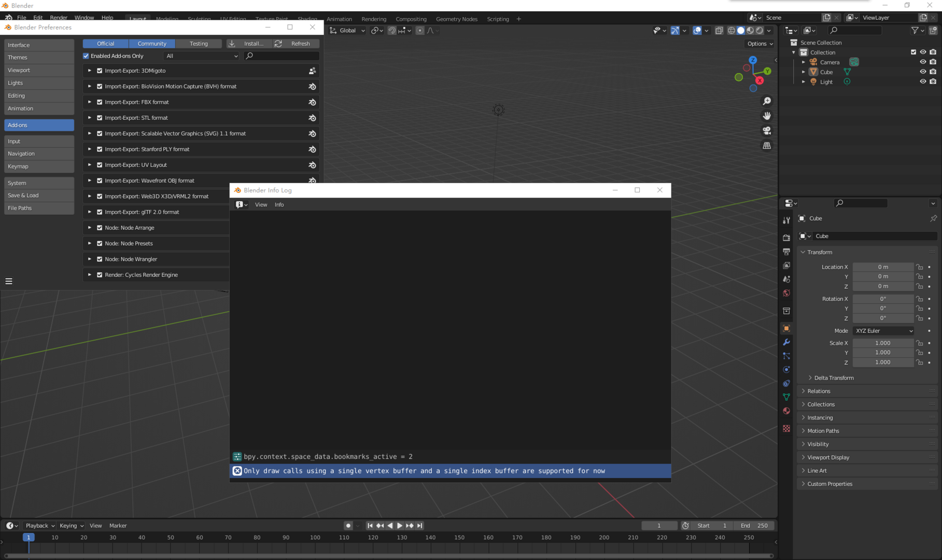The height and width of the screenshot is (560, 942).
Task: Click the End frame 250 field
Action: (x=754, y=525)
